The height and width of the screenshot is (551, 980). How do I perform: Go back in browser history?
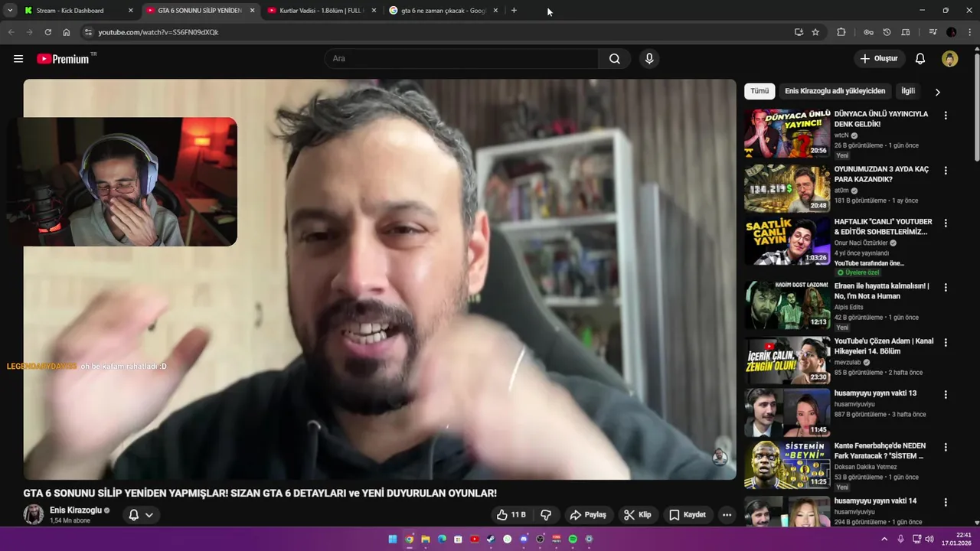point(11,32)
